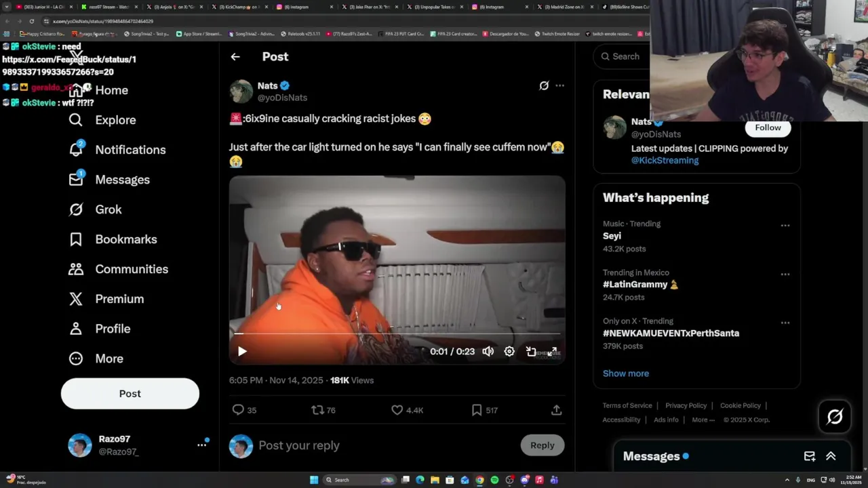Compose new message in Messages drawer

pyautogui.click(x=810, y=456)
